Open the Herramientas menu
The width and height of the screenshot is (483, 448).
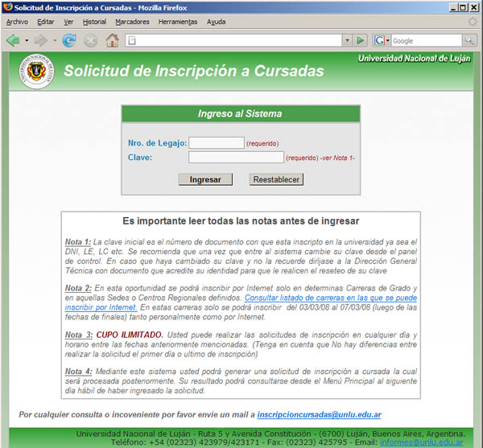178,22
